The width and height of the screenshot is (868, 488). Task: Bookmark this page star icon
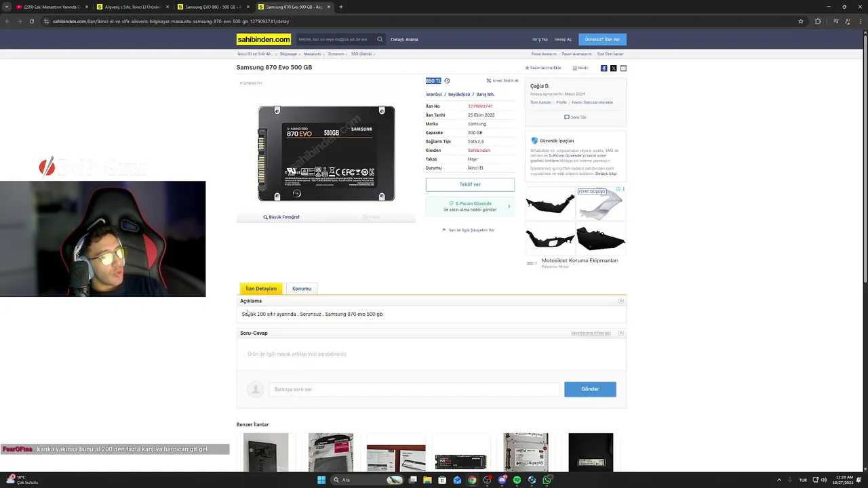click(801, 21)
